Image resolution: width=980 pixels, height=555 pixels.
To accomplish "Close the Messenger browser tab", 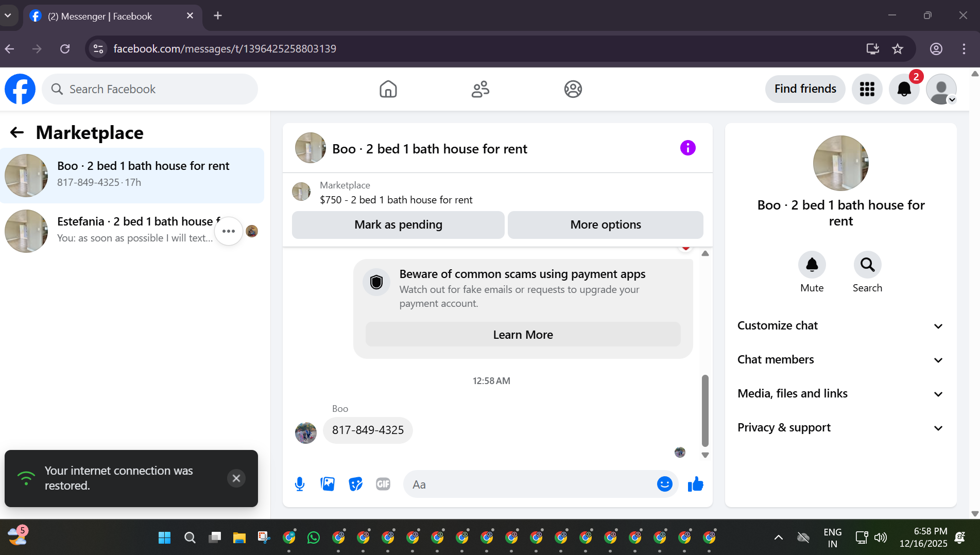I will pos(190,16).
